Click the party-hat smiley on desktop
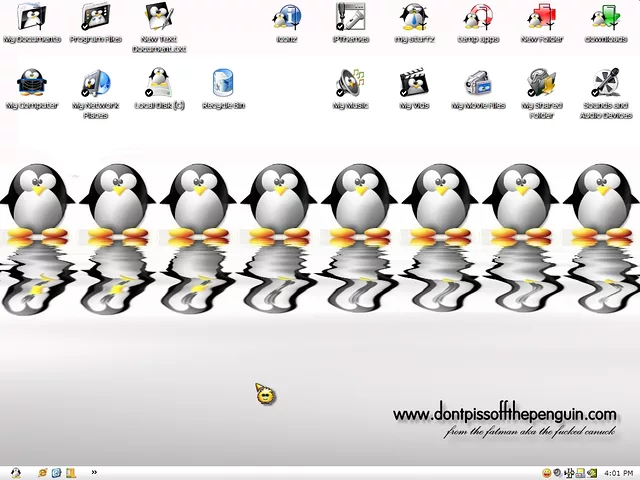Screen dimensions: 640x480 click(265, 394)
